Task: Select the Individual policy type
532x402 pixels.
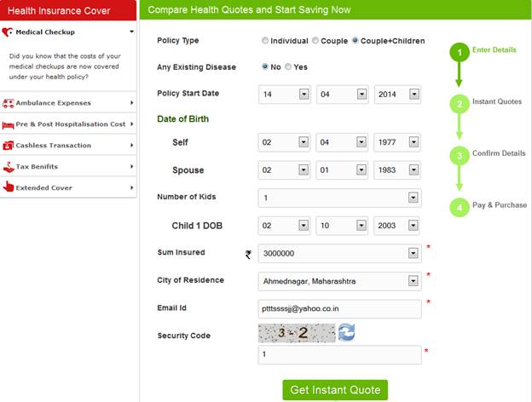Action: tap(266, 41)
